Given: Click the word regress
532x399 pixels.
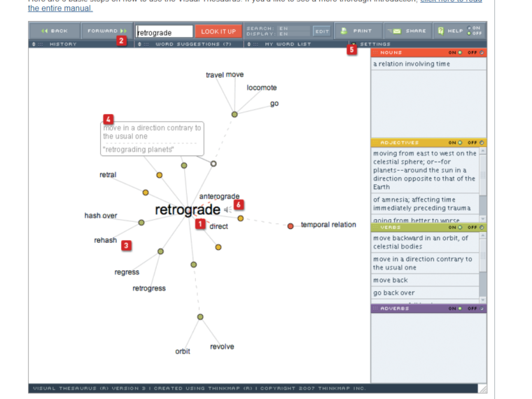Looking at the screenshot, I should point(127,272).
